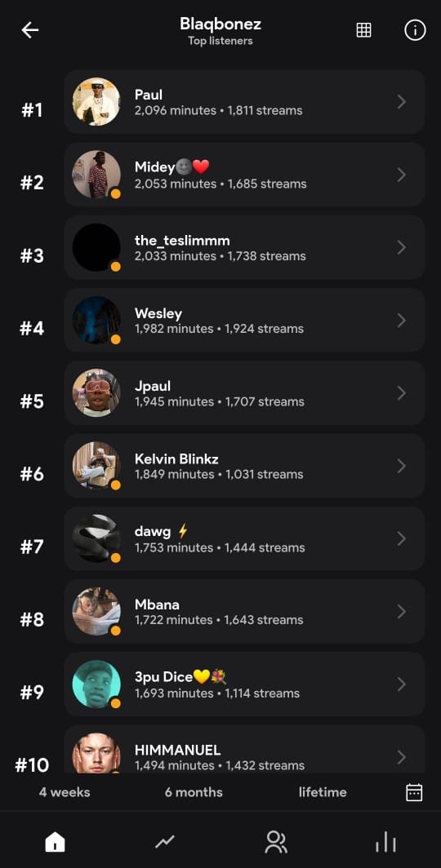Switch to grid view icon
441x868 pixels.
click(363, 30)
